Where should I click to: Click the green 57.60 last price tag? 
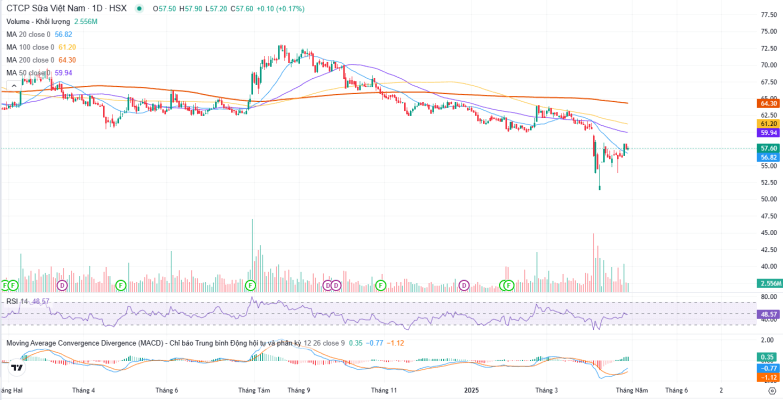click(768, 148)
